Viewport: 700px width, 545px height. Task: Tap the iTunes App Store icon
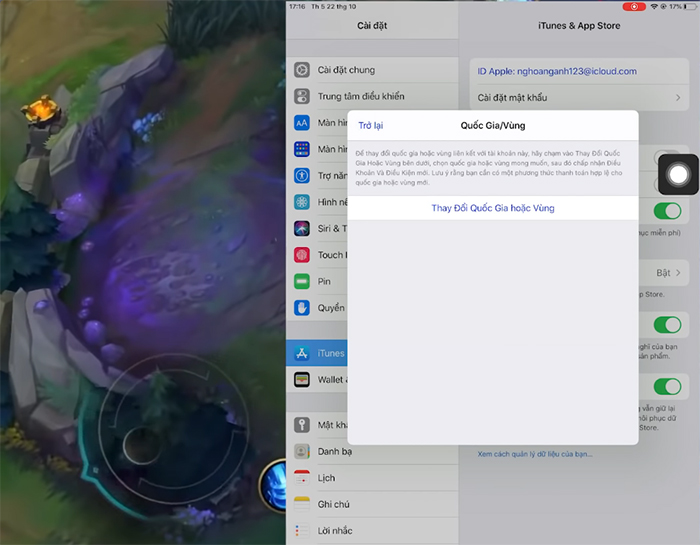pyautogui.click(x=302, y=353)
